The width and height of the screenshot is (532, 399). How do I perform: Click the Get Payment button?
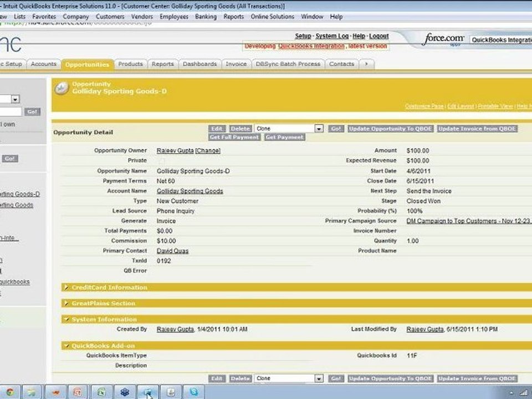tap(285, 137)
